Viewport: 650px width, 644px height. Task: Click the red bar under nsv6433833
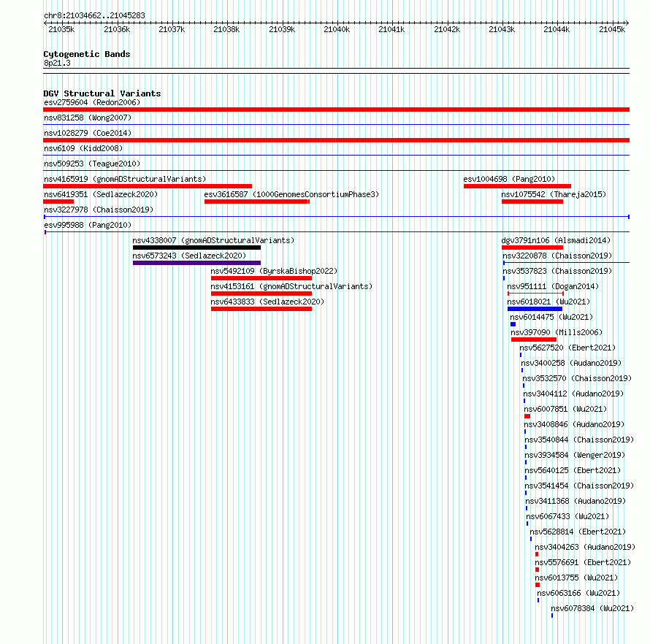(261, 309)
